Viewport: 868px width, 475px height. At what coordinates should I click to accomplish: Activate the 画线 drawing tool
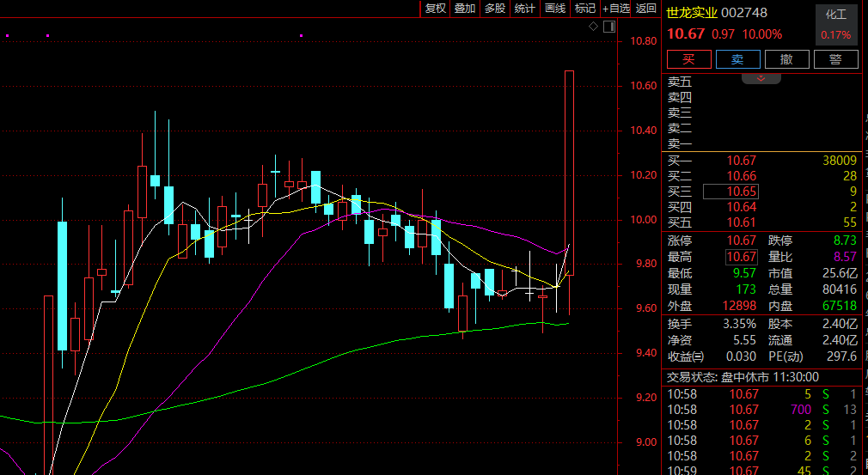555,9
